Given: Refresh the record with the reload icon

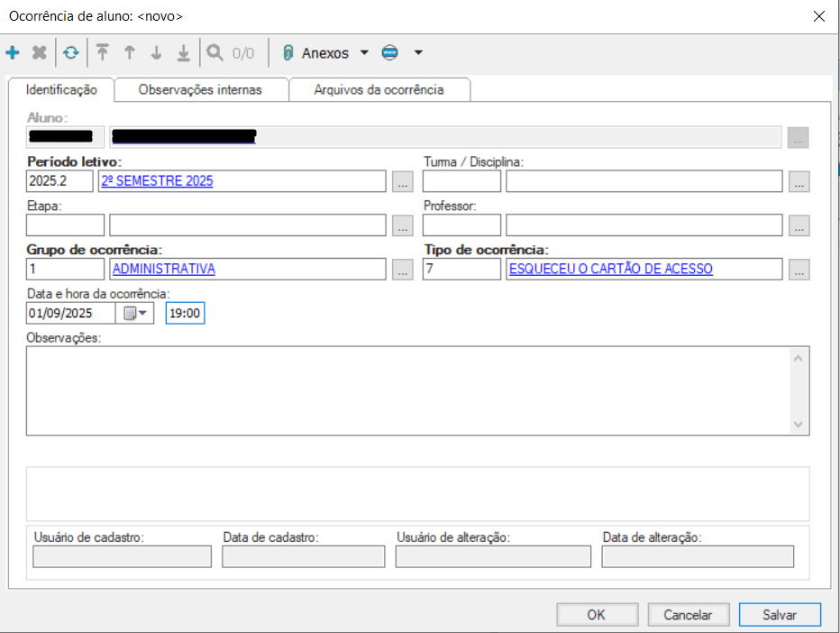Looking at the screenshot, I should click(70, 53).
